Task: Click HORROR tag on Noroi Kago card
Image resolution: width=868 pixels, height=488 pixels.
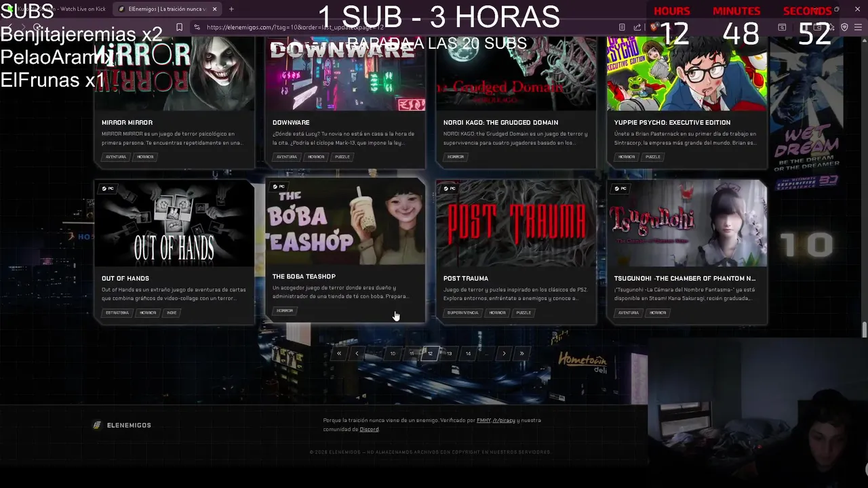Action: (x=456, y=157)
